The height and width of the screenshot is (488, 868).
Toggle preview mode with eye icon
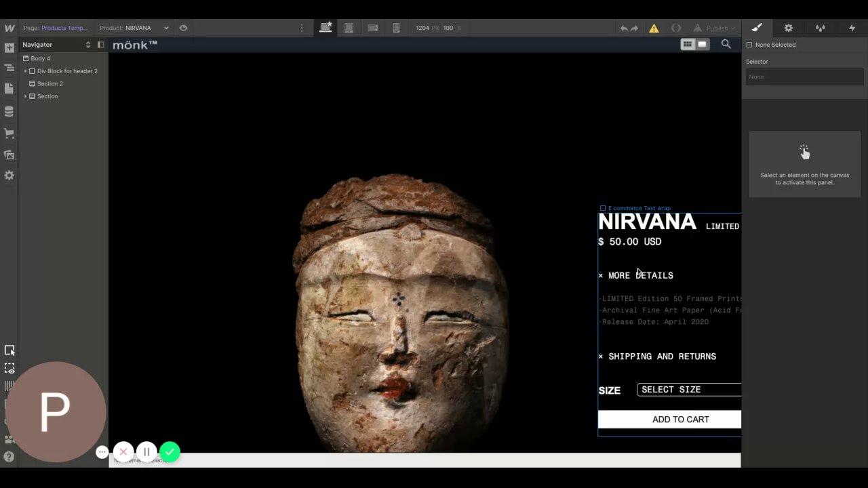pyautogui.click(x=183, y=28)
